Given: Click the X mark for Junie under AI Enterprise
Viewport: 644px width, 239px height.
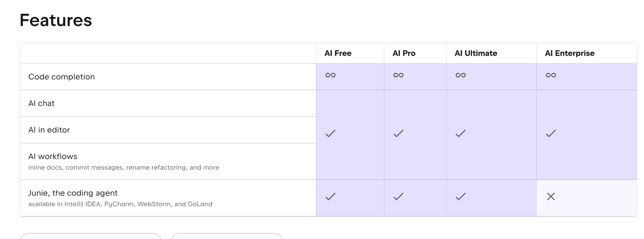Looking at the screenshot, I should point(551,197).
